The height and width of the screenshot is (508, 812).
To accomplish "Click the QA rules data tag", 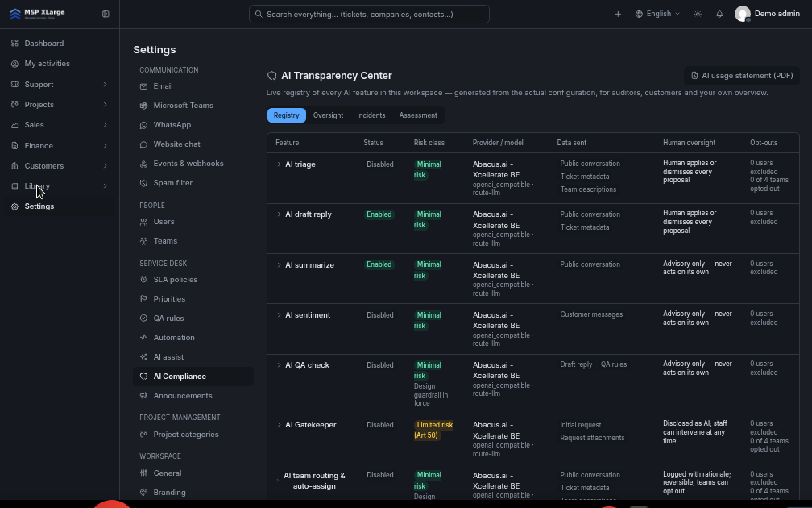I will pyautogui.click(x=614, y=364).
